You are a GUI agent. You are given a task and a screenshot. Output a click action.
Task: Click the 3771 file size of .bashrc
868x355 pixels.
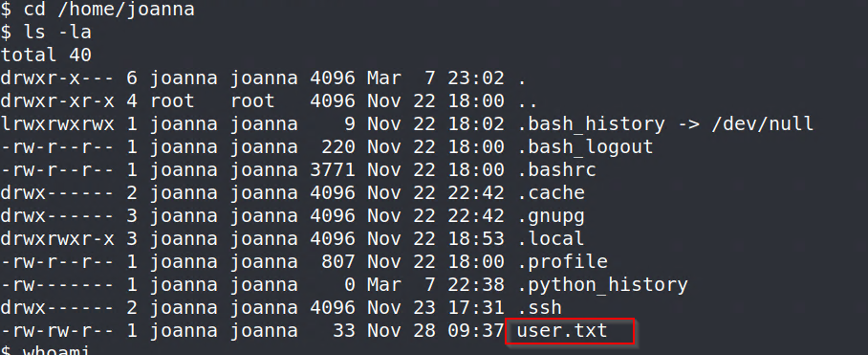(x=333, y=169)
